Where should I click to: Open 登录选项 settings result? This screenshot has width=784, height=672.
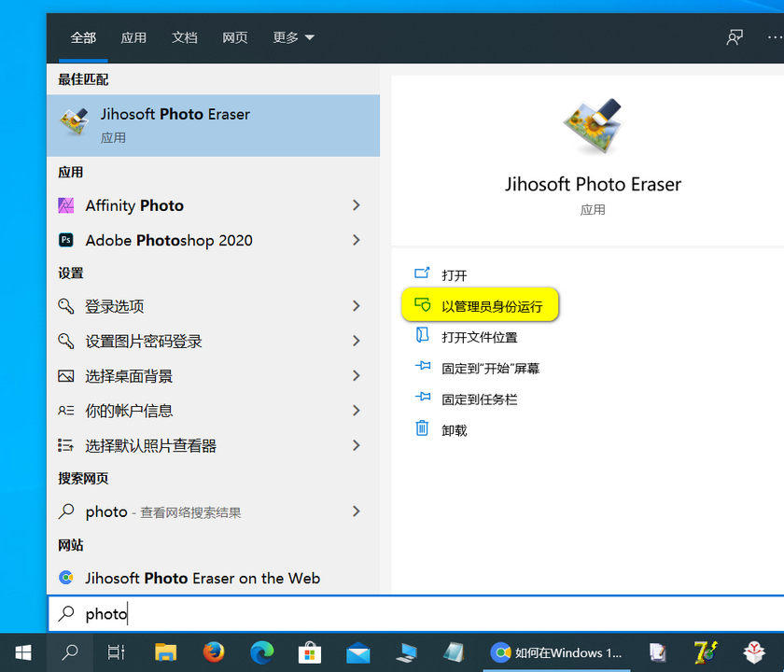[213, 306]
